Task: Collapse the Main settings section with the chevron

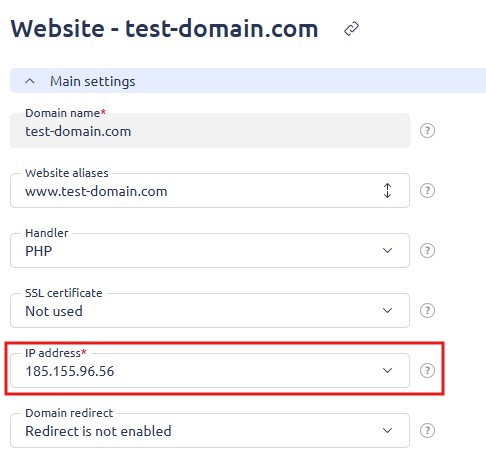Action: (x=30, y=81)
